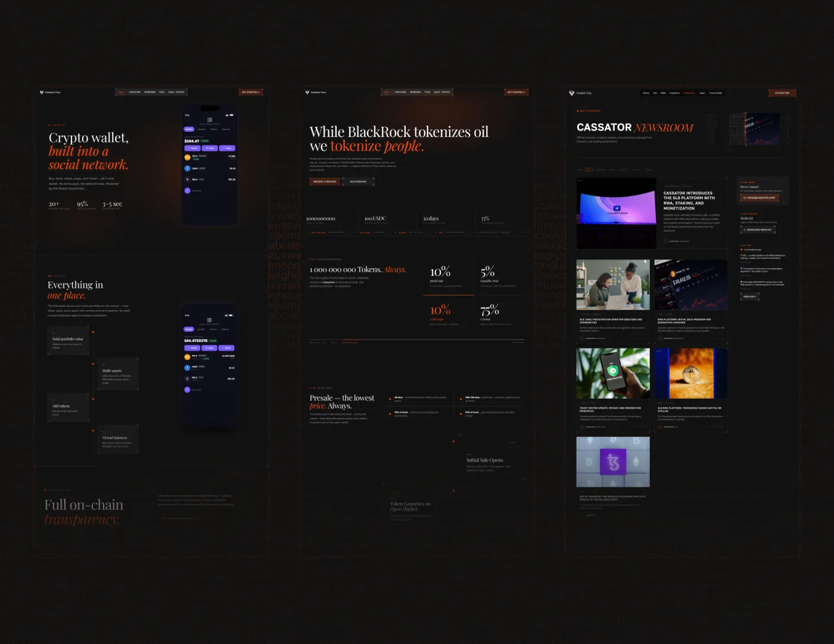834x644 pixels.
Task: Tap the Topup button in the lower phone
Action: [192, 348]
